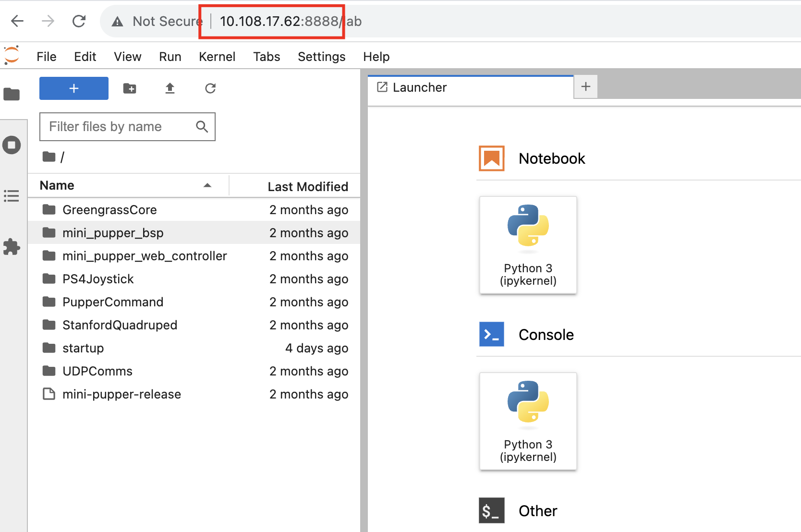This screenshot has height=532, width=801.
Task: Sort files by Last Modified column
Action: click(x=307, y=187)
